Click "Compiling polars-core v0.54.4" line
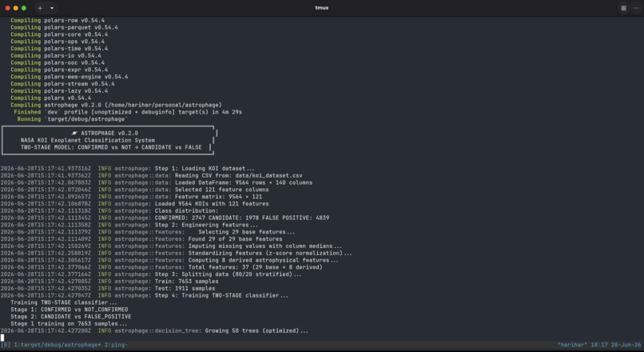Screen dimensions: 644x352 pos(59,34)
